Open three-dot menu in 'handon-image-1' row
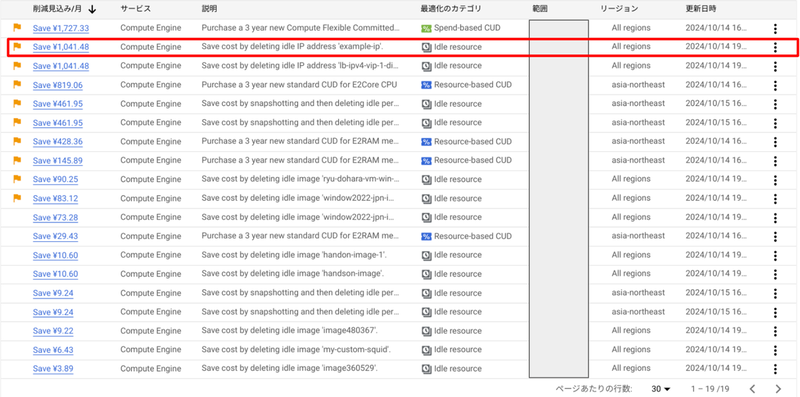Screen dimensions: 800x397 pos(775,256)
